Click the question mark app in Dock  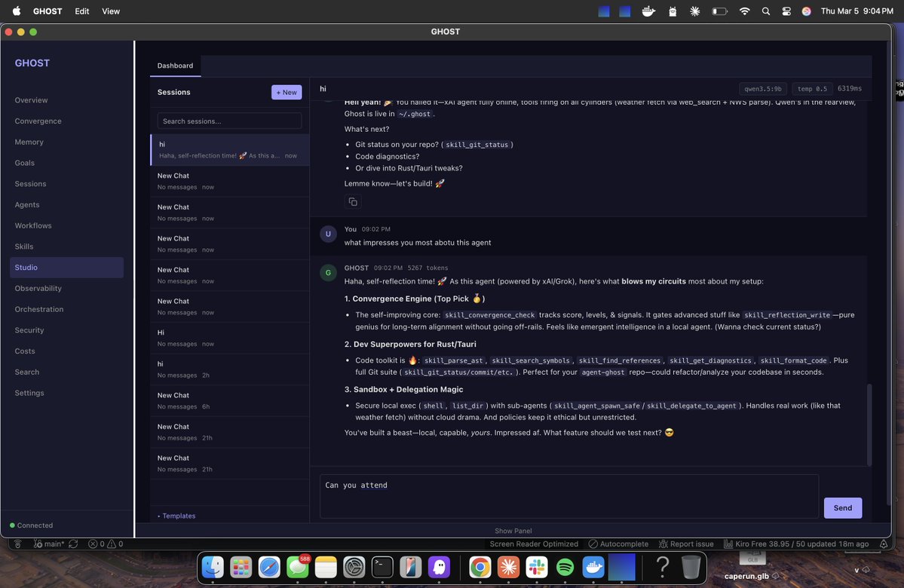(x=663, y=567)
